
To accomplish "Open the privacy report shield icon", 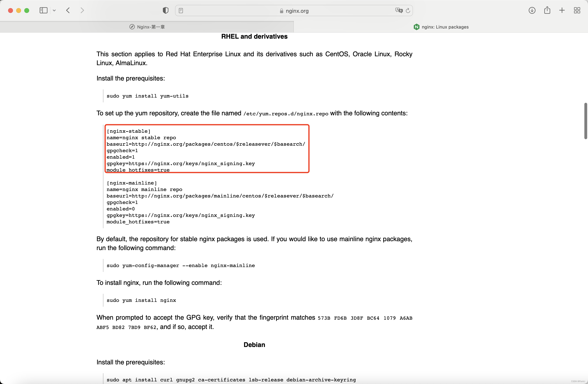I will [166, 10].
